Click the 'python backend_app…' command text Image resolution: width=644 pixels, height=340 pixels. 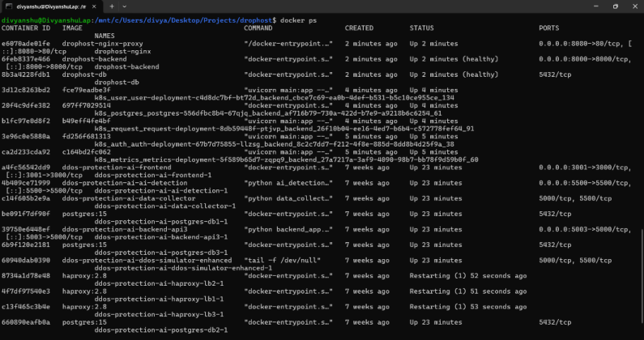[288, 230]
